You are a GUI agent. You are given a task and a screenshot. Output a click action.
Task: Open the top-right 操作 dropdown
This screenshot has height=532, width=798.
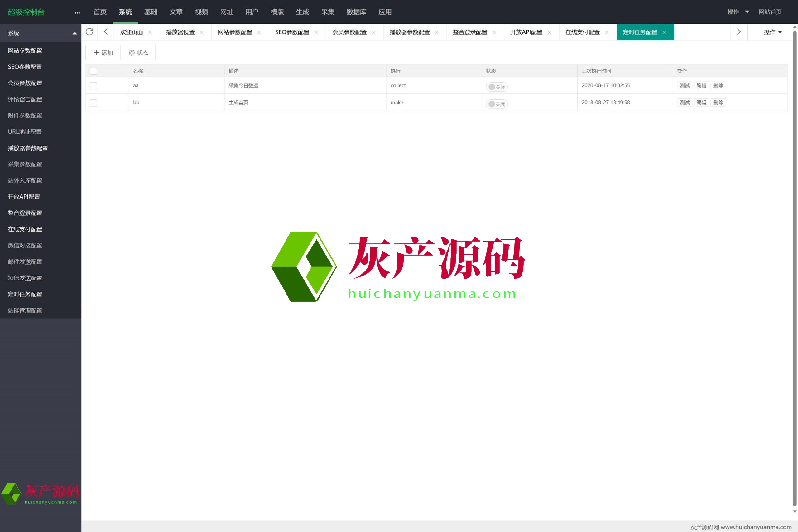[738, 12]
